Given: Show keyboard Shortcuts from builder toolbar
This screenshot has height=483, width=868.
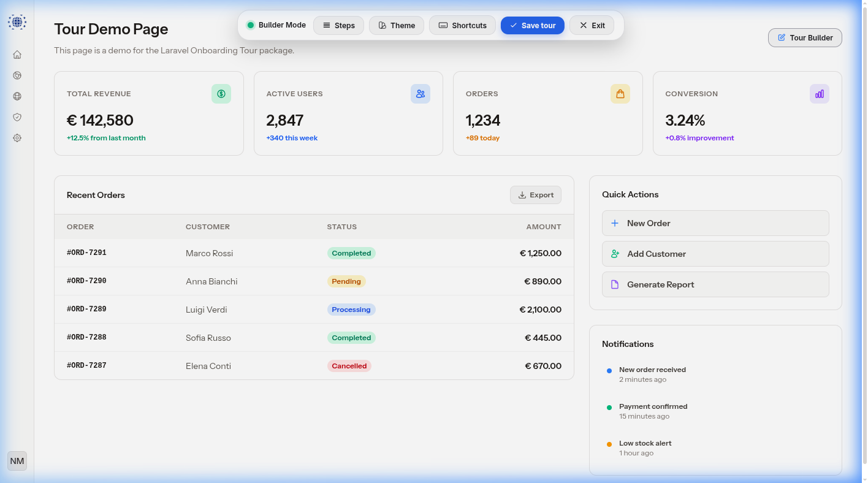Looking at the screenshot, I should [x=462, y=25].
